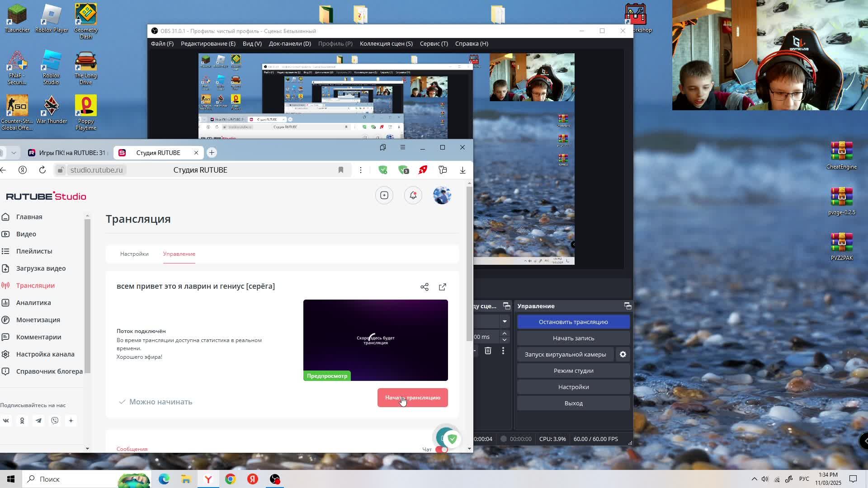Click the add video icon in header
868x488 pixels.
click(x=384, y=195)
